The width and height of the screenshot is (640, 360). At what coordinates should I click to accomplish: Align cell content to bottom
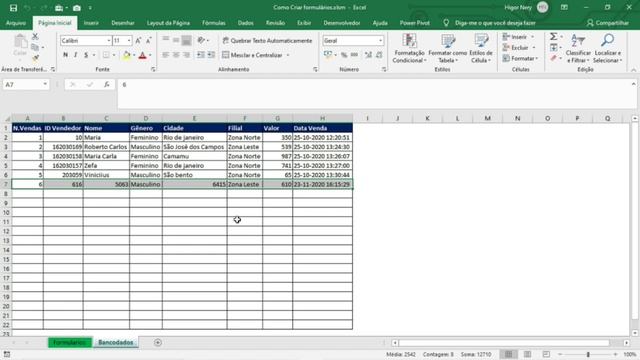click(187, 40)
